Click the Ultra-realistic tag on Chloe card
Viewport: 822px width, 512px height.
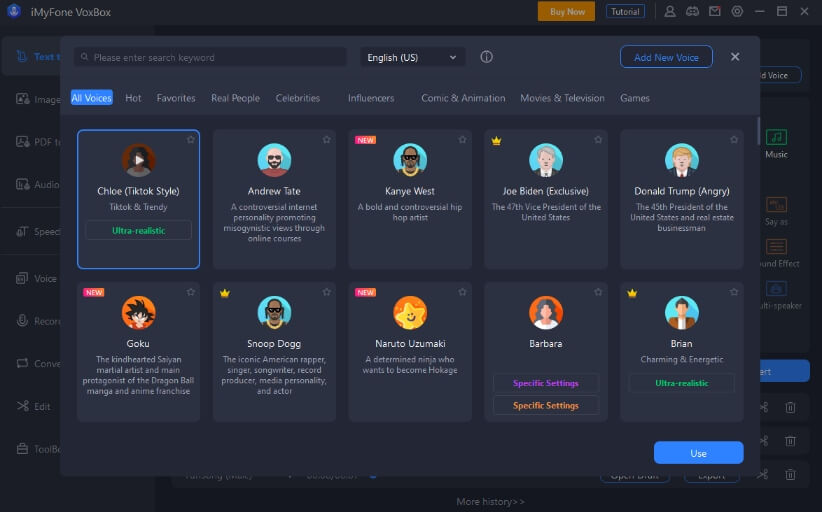138,231
